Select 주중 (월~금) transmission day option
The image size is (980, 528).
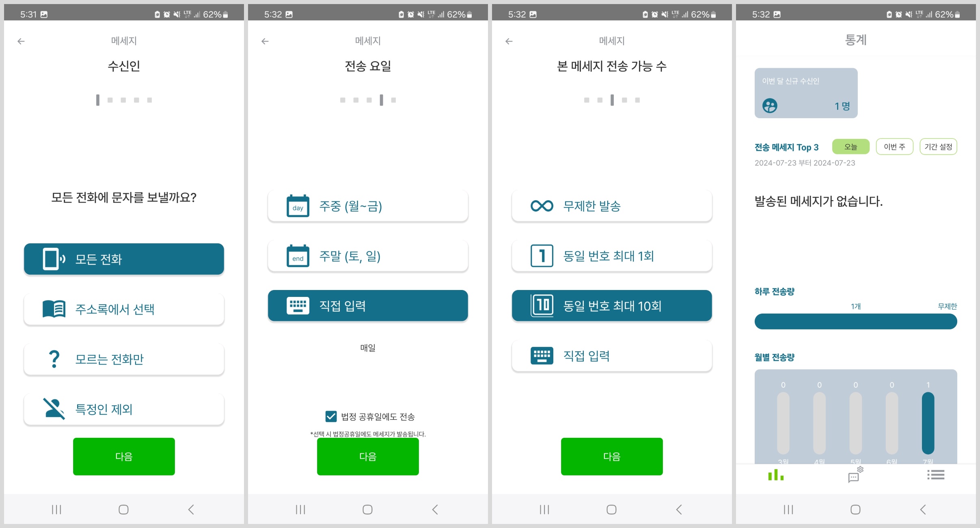(x=367, y=207)
